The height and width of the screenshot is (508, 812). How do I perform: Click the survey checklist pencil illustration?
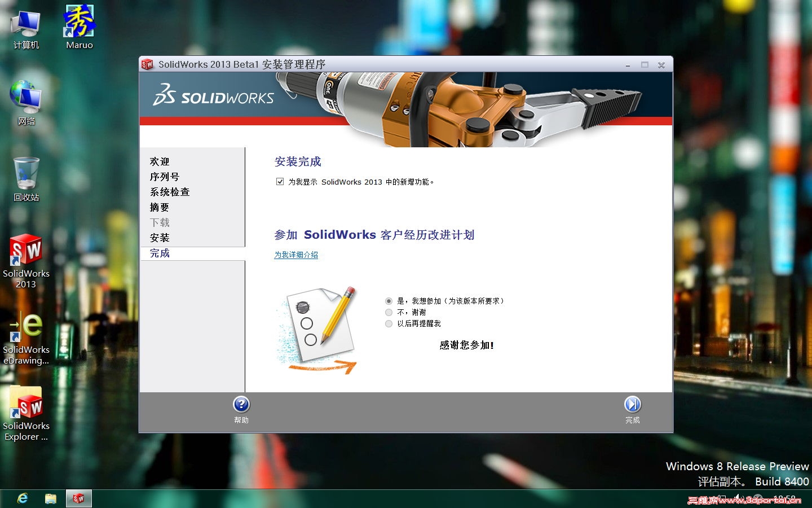(317, 330)
